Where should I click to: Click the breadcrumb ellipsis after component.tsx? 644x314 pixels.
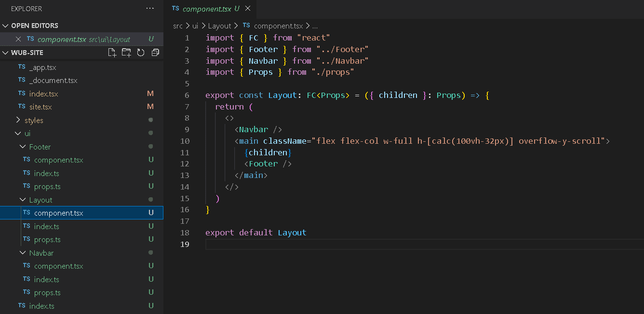coord(315,26)
